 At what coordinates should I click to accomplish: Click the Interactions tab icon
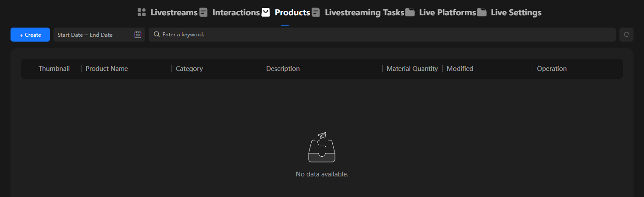tap(203, 12)
